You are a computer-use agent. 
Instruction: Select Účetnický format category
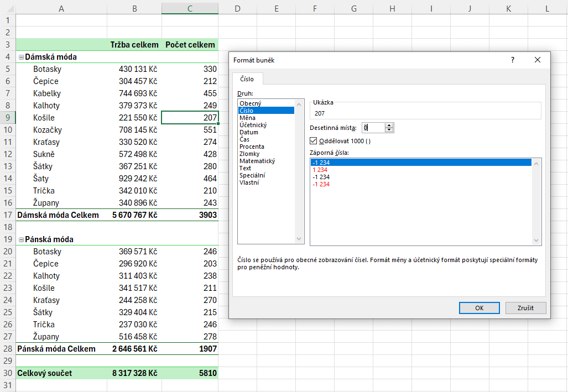(x=253, y=125)
